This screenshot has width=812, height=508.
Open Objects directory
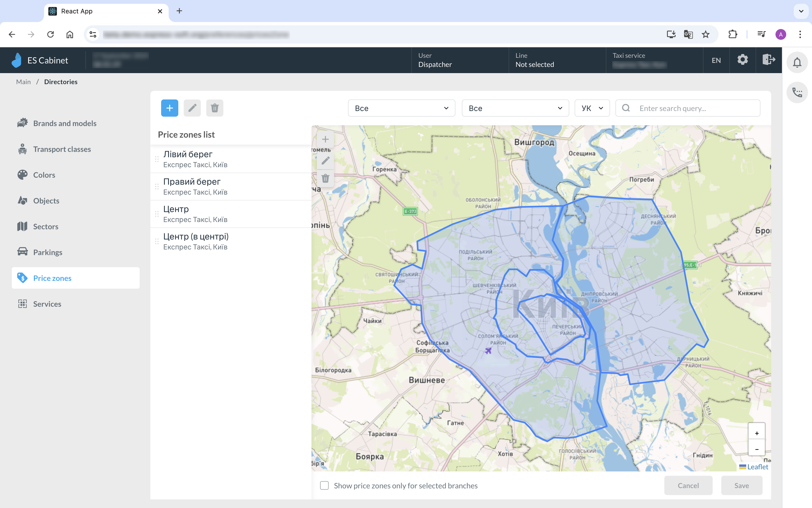[75, 201]
